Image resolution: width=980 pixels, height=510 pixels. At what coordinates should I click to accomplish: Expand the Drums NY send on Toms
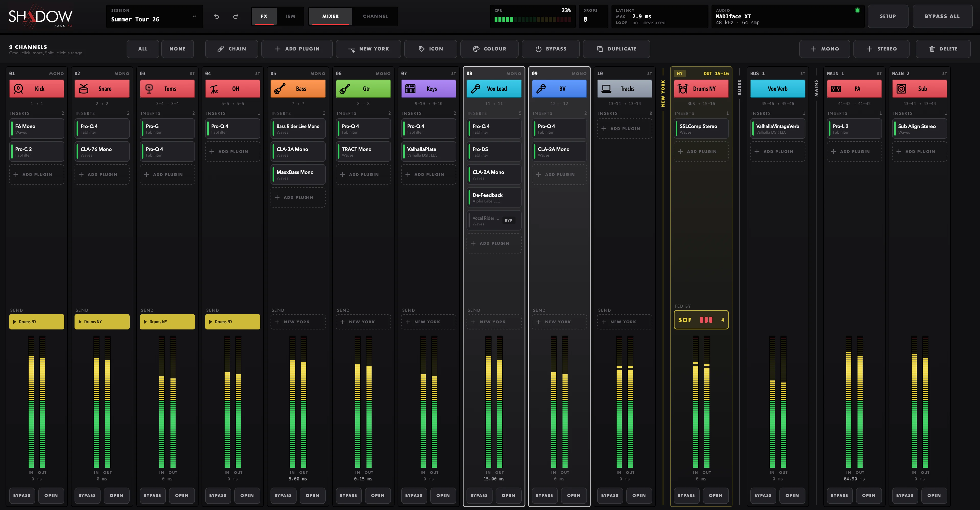tap(167, 322)
